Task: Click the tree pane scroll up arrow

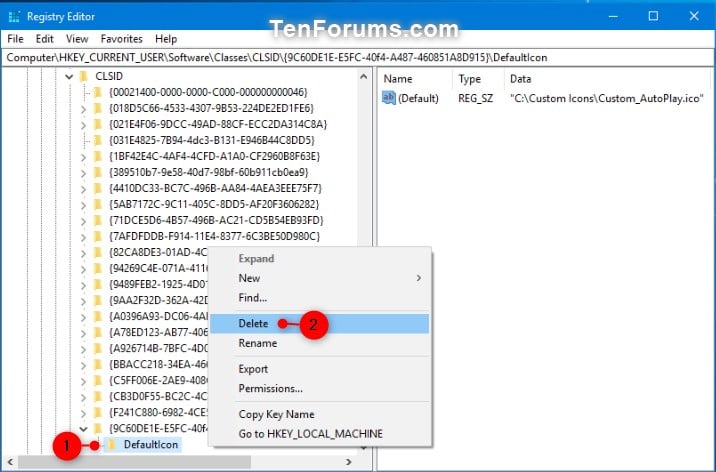Action: (363, 77)
